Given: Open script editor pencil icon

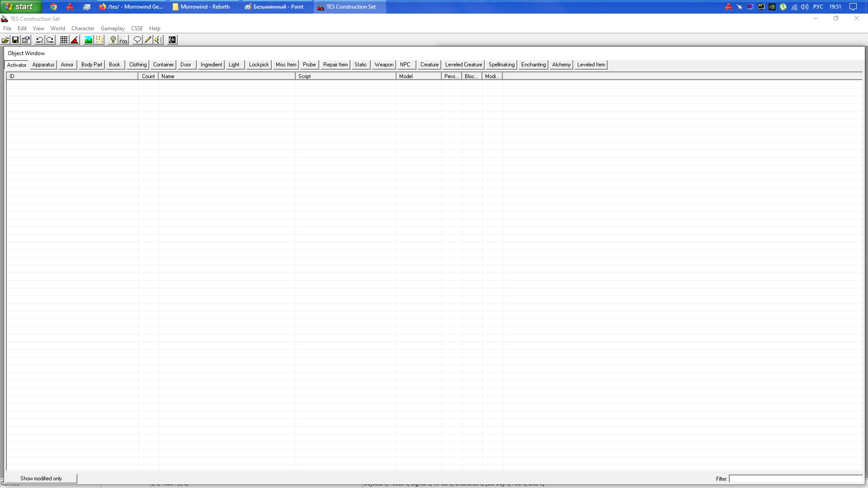Looking at the screenshot, I should tap(148, 40).
